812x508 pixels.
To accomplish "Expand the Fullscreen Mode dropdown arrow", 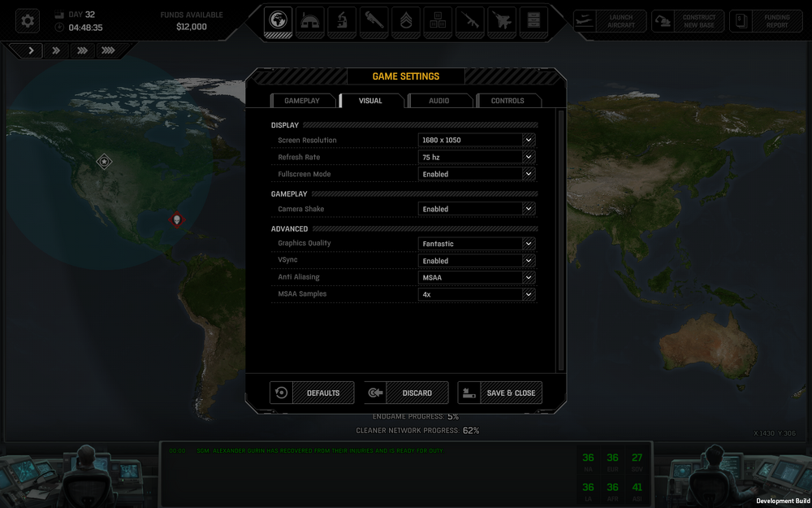I will tap(529, 174).
